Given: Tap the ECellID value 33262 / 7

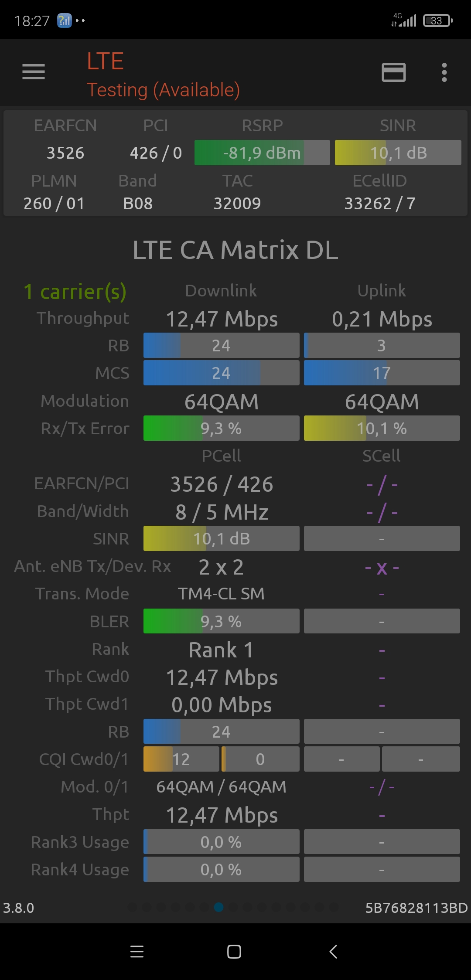Looking at the screenshot, I should pos(380,204).
